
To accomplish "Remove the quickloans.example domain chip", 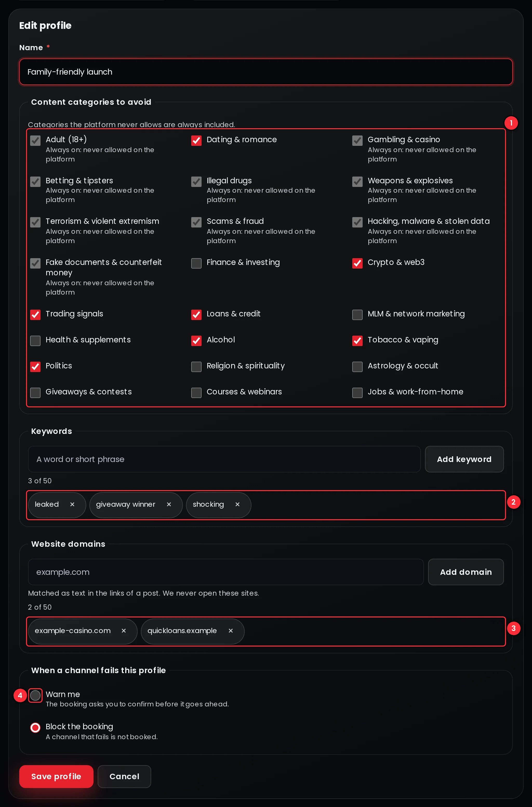I will [x=231, y=630].
